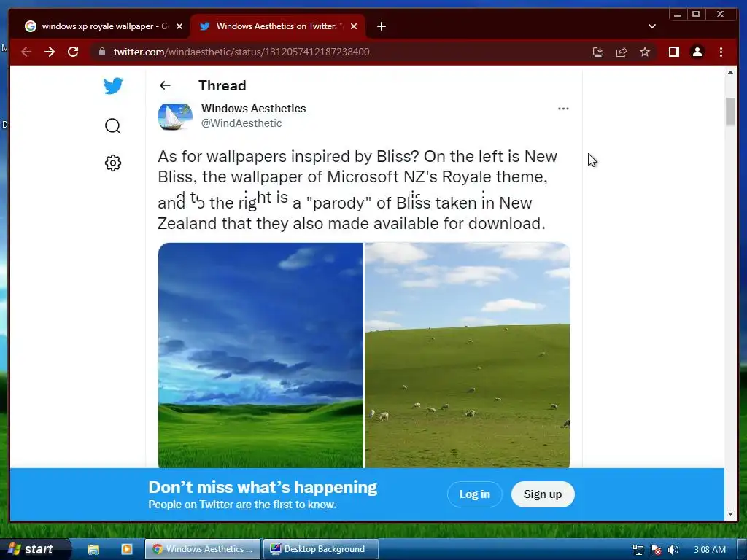Viewport: 747px width, 560px height.
Task: Close the windows xp royale wallpaper tab
Action: pos(179,26)
